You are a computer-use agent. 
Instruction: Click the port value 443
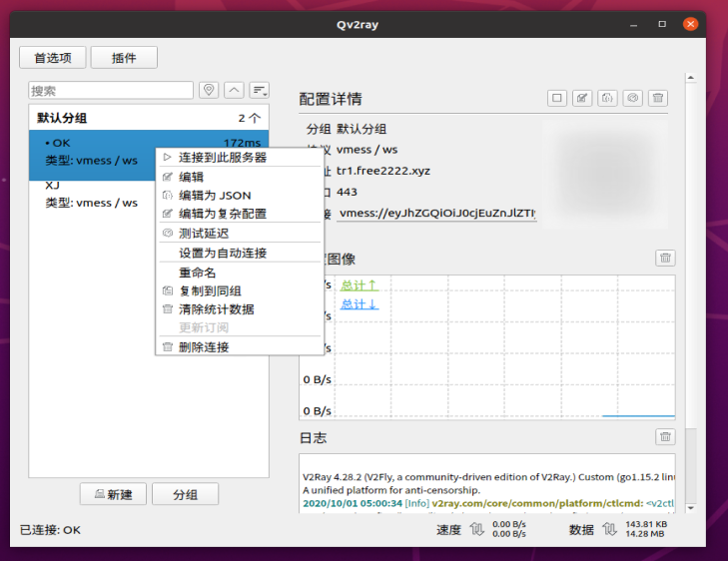click(347, 192)
